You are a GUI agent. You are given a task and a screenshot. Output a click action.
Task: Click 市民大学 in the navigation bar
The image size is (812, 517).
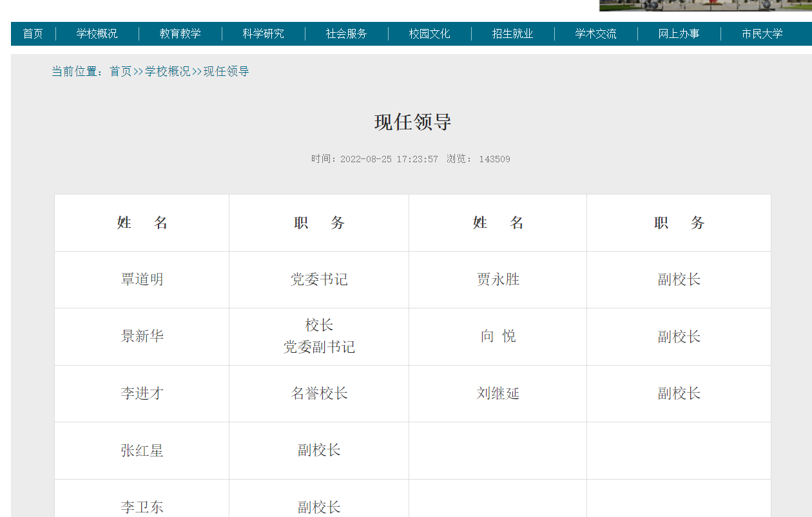click(762, 34)
